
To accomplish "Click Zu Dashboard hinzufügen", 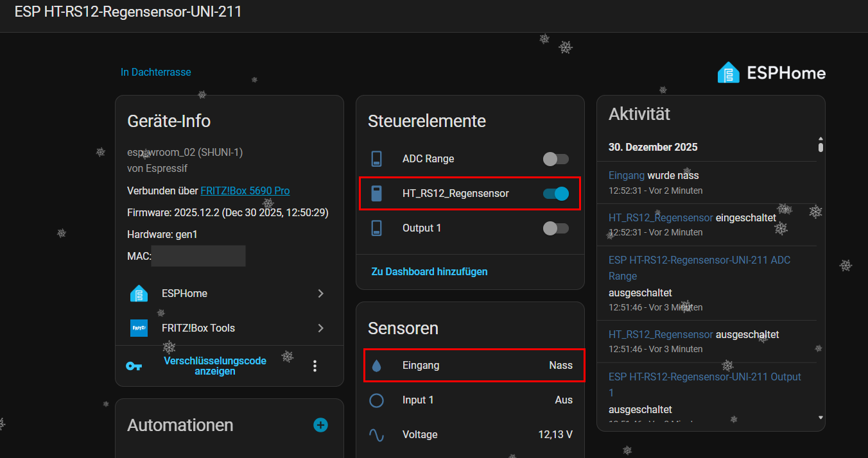I will pos(430,272).
